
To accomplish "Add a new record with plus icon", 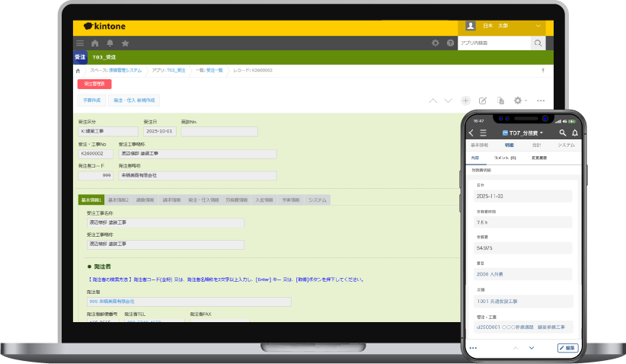I will tap(466, 101).
